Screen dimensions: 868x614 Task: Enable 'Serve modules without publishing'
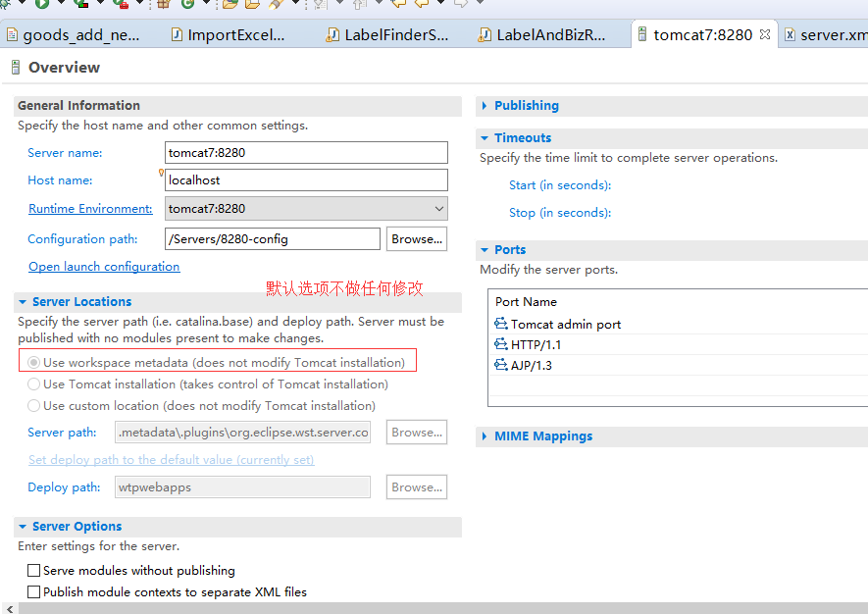[x=34, y=570]
